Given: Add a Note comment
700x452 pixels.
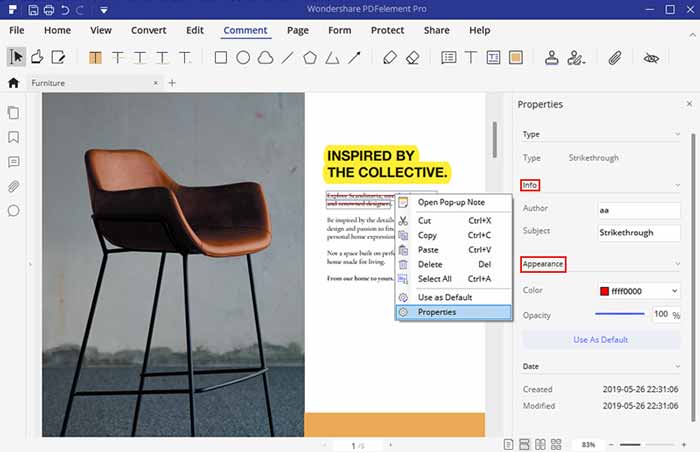Looking at the screenshot, I should (x=448, y=58).
